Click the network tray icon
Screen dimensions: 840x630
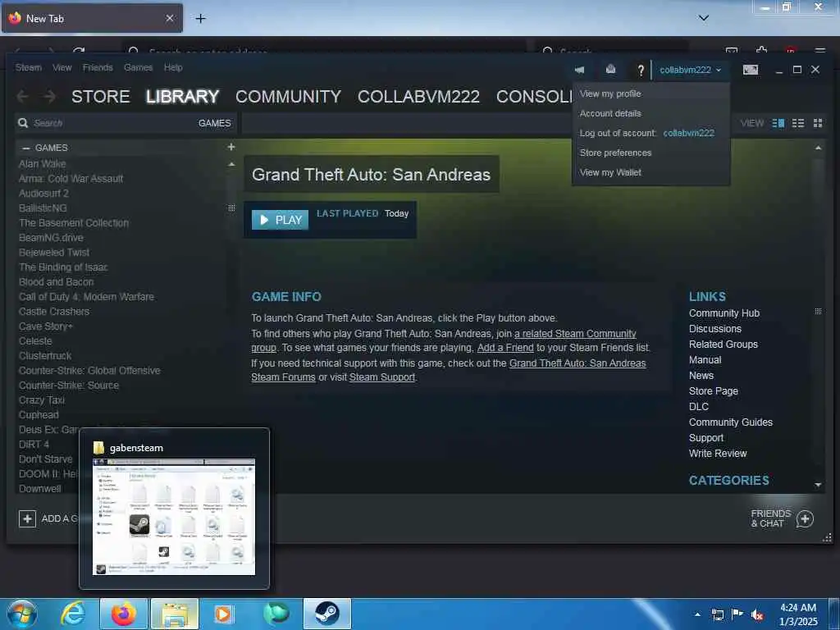[717, 614]
